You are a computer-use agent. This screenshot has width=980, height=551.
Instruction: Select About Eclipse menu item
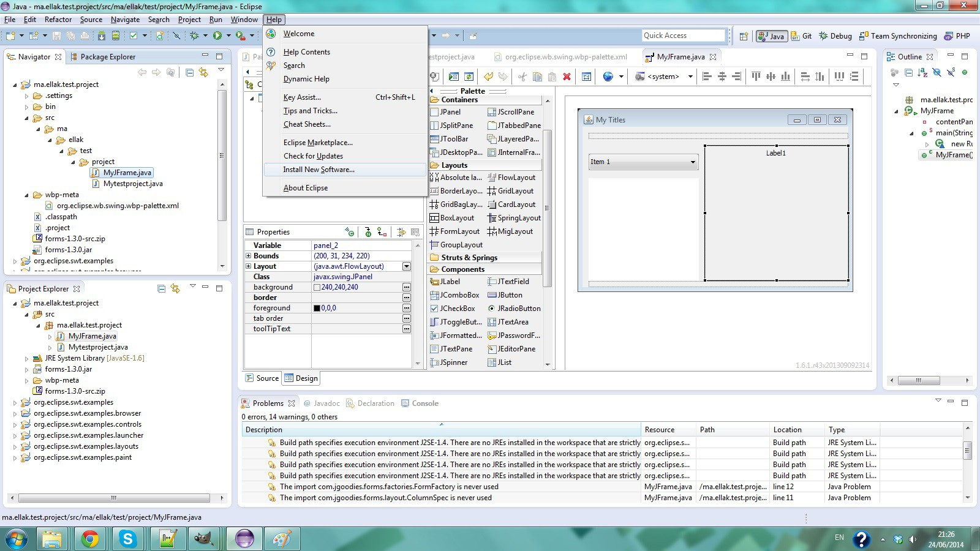click(x=345, y=188)
